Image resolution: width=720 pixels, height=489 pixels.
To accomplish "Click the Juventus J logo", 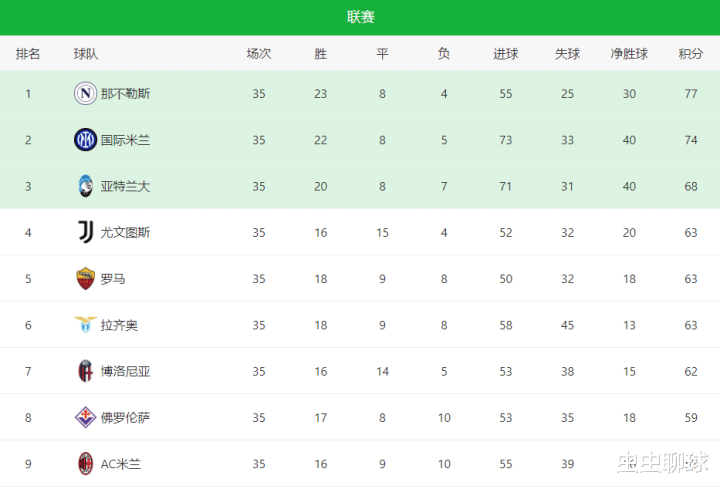I will click(x=85, y=232).
